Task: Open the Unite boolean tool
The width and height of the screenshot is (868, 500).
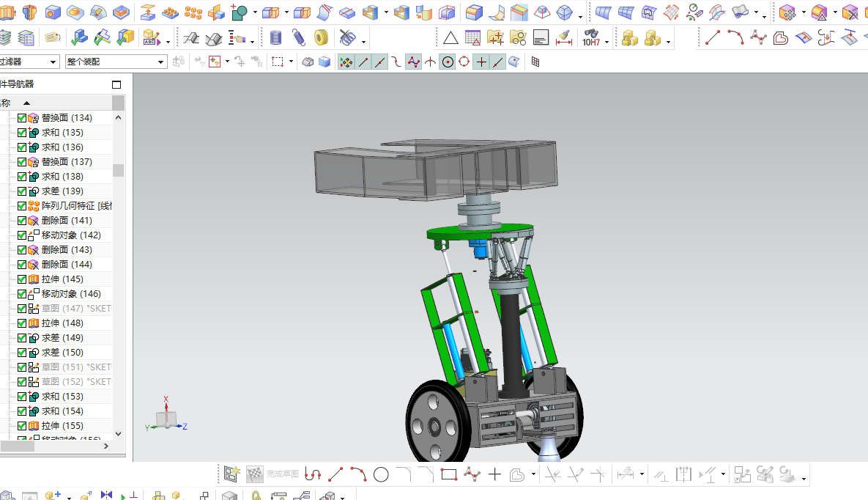Action: 239,11
